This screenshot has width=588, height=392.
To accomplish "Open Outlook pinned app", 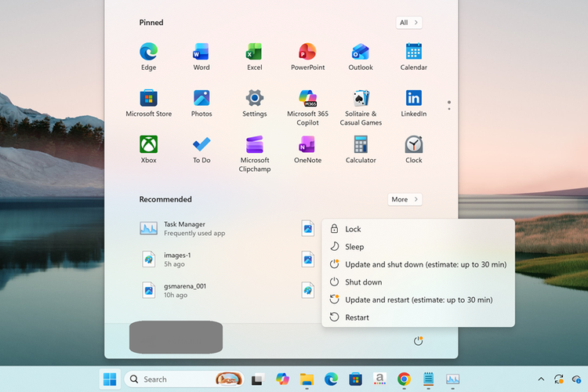I will (x=361, y=56).
